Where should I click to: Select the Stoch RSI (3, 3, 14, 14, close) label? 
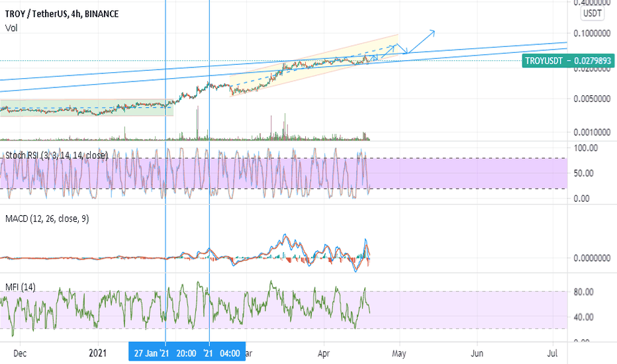[x=56, y=156]
